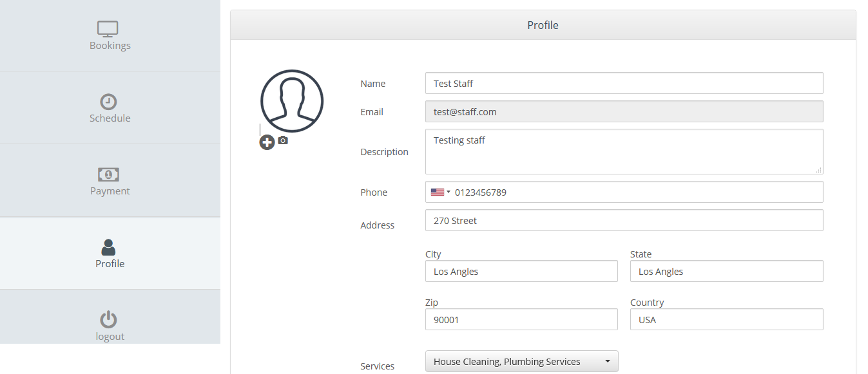Screen dimensions: 868x374
Task: Open the Payment money icon
Action: tap(108, 174)
